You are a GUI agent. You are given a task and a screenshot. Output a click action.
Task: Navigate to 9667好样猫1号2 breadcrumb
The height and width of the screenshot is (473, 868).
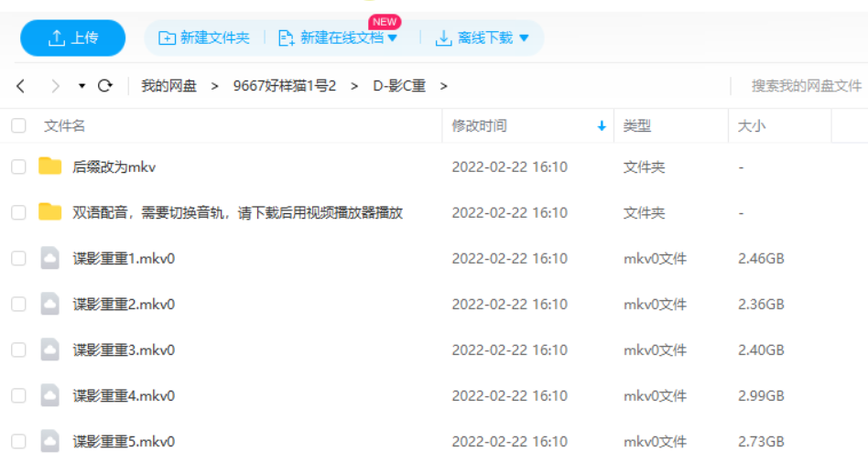[284, 86]
